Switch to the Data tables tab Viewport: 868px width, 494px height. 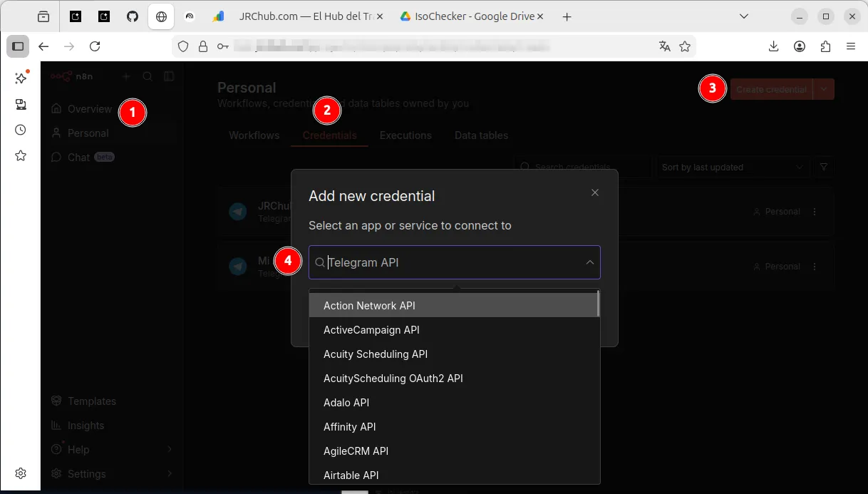[x=482, y=135]
